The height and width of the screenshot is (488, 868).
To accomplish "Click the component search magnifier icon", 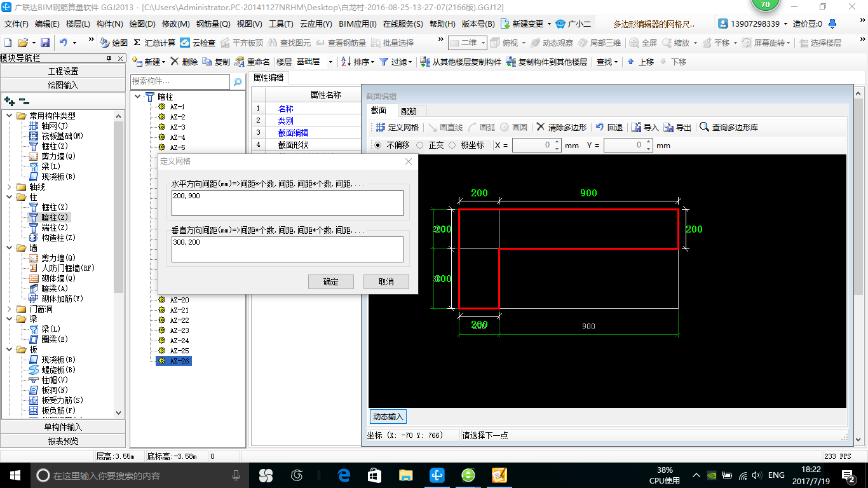I will tap(238, 82).
